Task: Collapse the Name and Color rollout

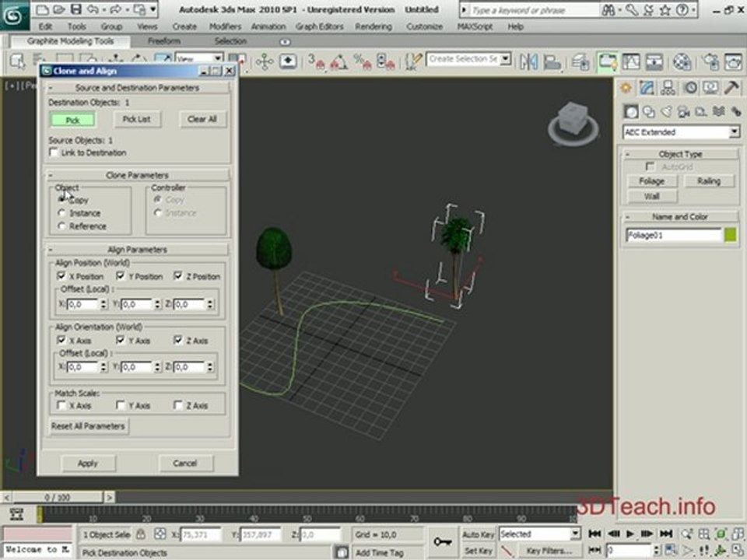Action: pos(680,217)
